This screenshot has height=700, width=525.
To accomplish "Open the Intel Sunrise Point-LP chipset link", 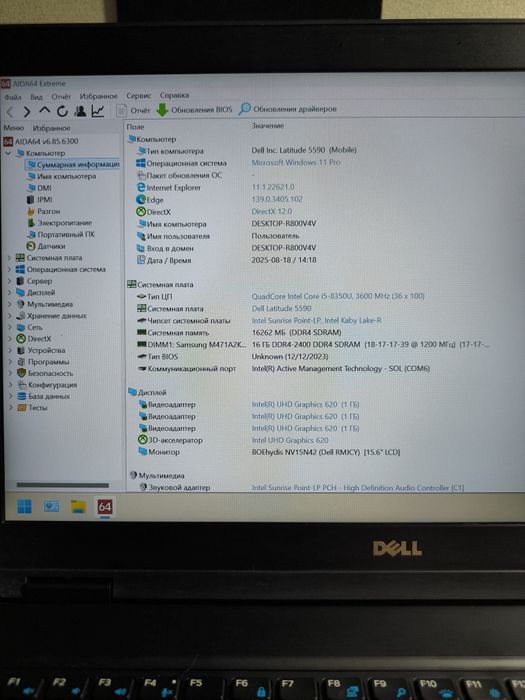I will click(x=317, y=320).
